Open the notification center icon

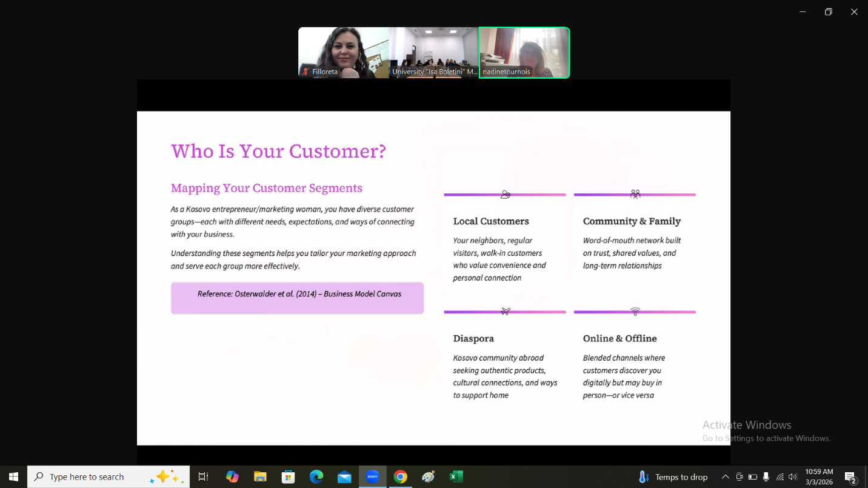tap(850, 477)
